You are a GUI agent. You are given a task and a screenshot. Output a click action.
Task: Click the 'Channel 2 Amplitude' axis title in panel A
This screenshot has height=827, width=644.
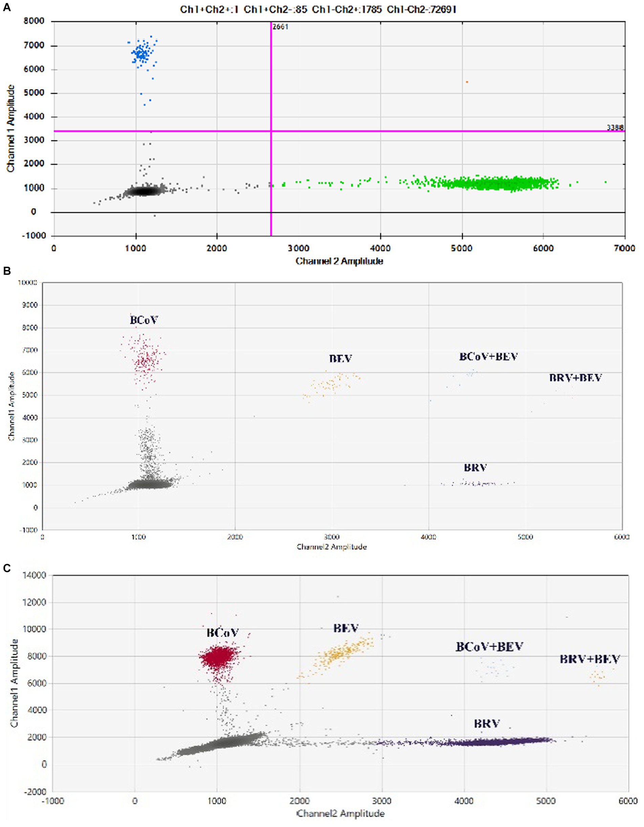tap(339, 261)
